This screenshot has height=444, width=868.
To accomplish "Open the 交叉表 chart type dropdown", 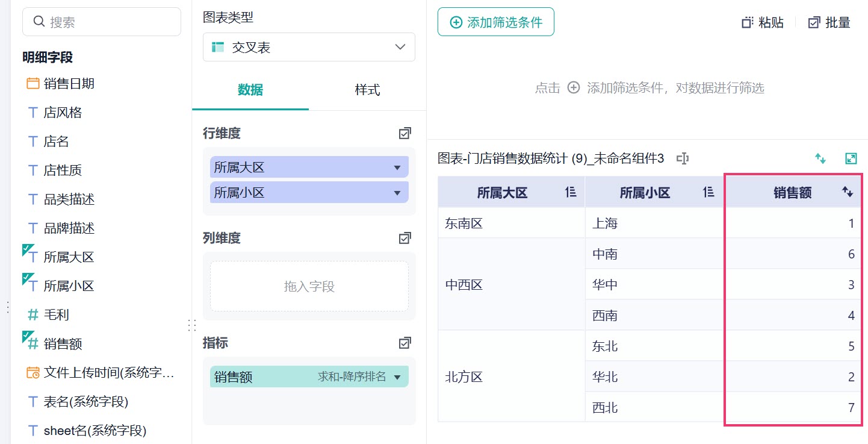I will click(309, 47).
